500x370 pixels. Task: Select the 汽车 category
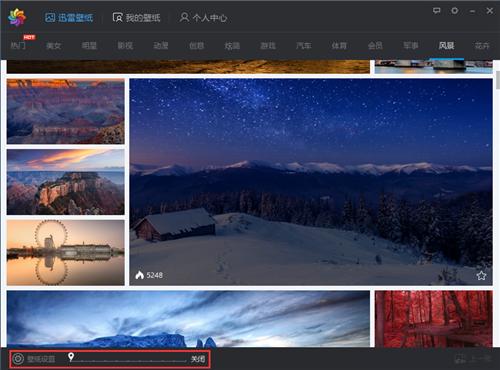click(x=304, y=45)
